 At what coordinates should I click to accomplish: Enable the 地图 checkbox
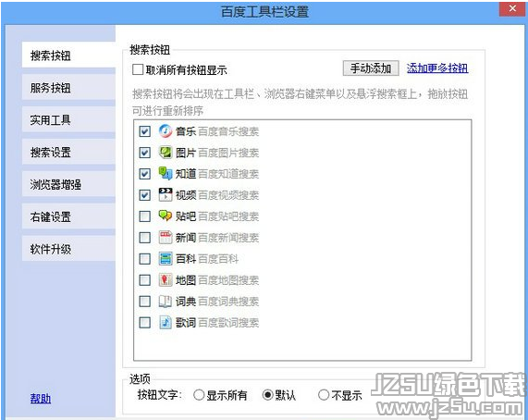[x=145, y=280]
